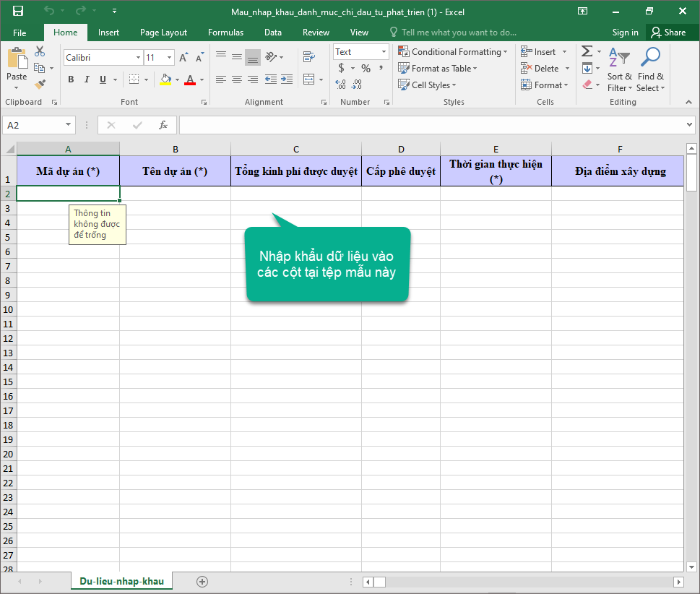Screen dimensions: 700x594
Task: Click the AutoSum sigma icon
Action: pos(587,51)
